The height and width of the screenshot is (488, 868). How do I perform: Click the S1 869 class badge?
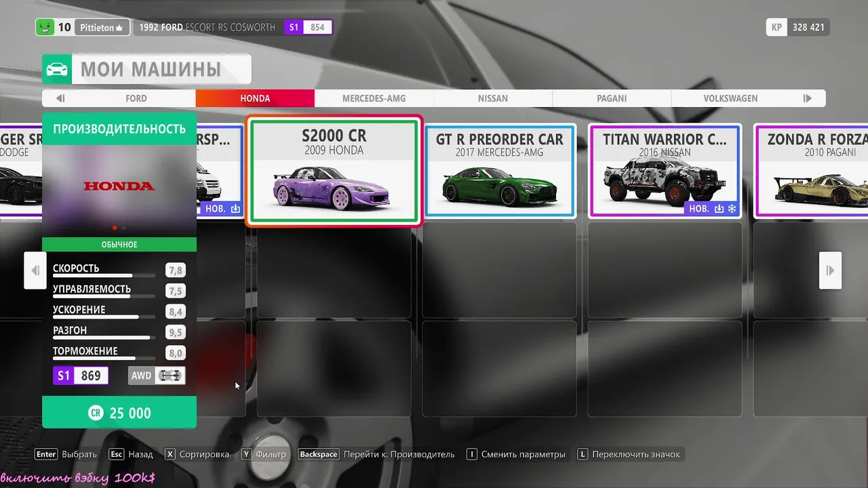(81, 375)
